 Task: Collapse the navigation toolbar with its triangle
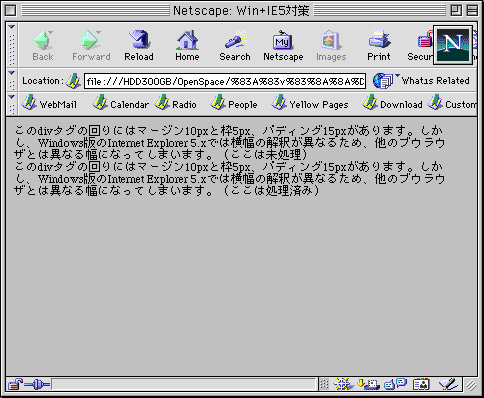[x=12, y=27]
